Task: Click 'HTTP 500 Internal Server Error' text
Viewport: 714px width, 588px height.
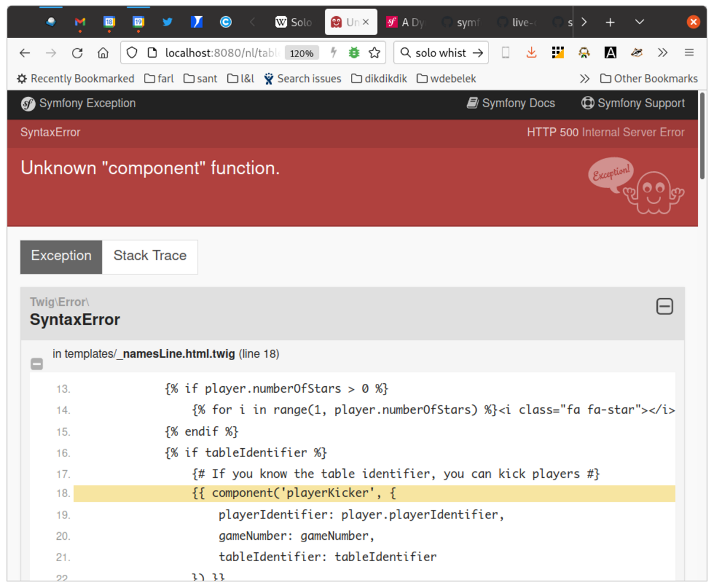Action: point(606,133)
